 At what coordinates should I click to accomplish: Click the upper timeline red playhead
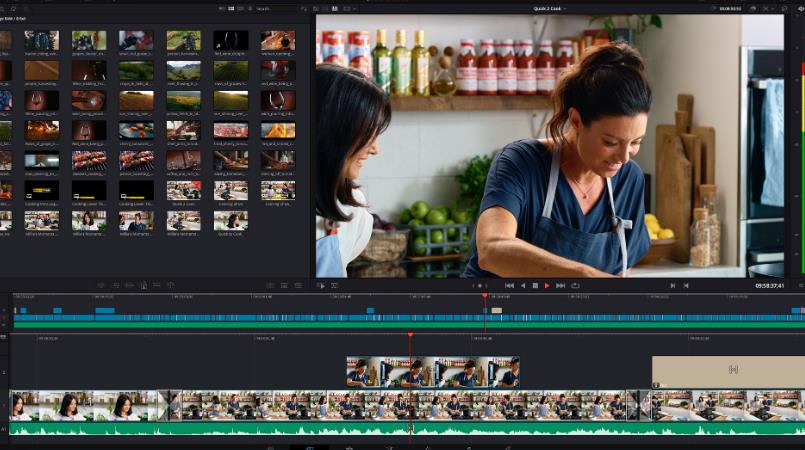[x=485, y=296]
